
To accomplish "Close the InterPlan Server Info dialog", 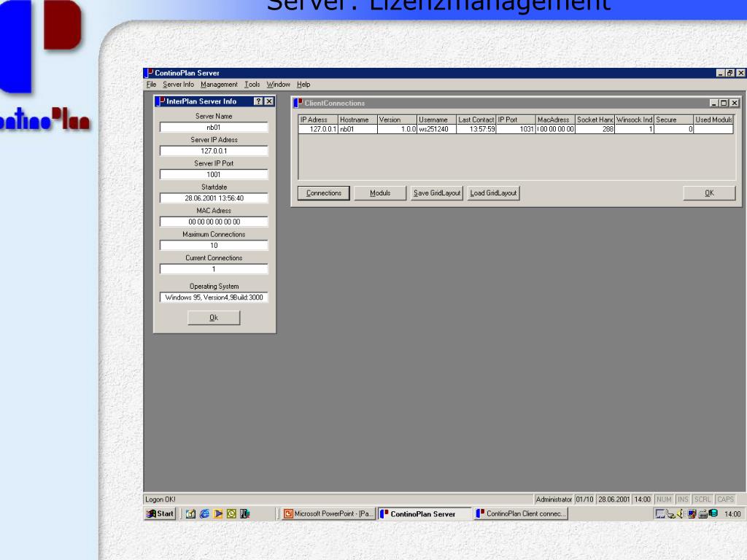I will coord(269,101).
